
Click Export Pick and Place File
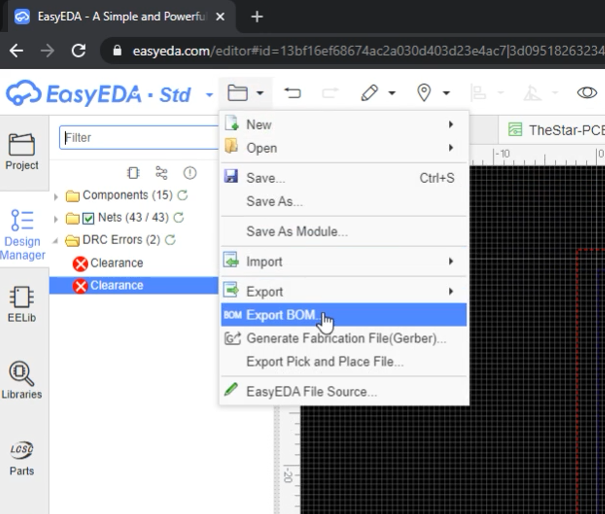[325, 361]
